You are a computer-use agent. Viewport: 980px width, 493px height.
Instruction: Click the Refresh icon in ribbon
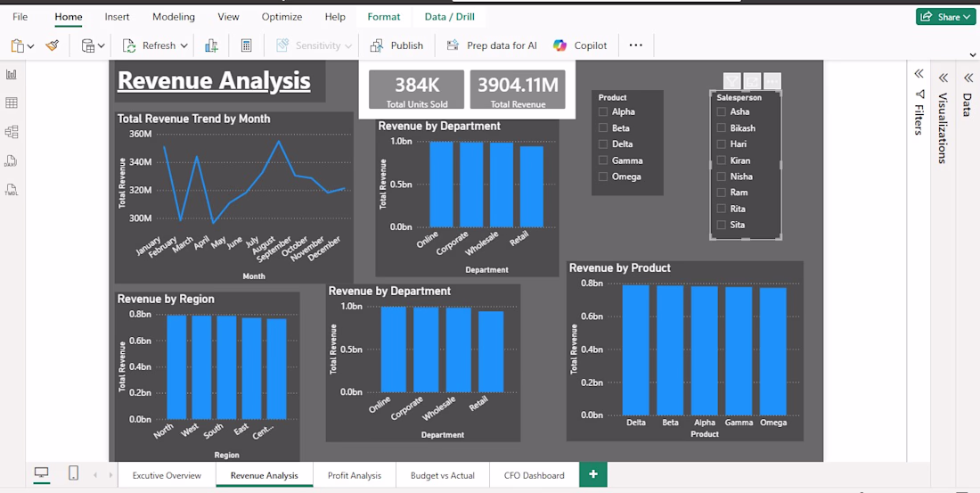(129, 45)
